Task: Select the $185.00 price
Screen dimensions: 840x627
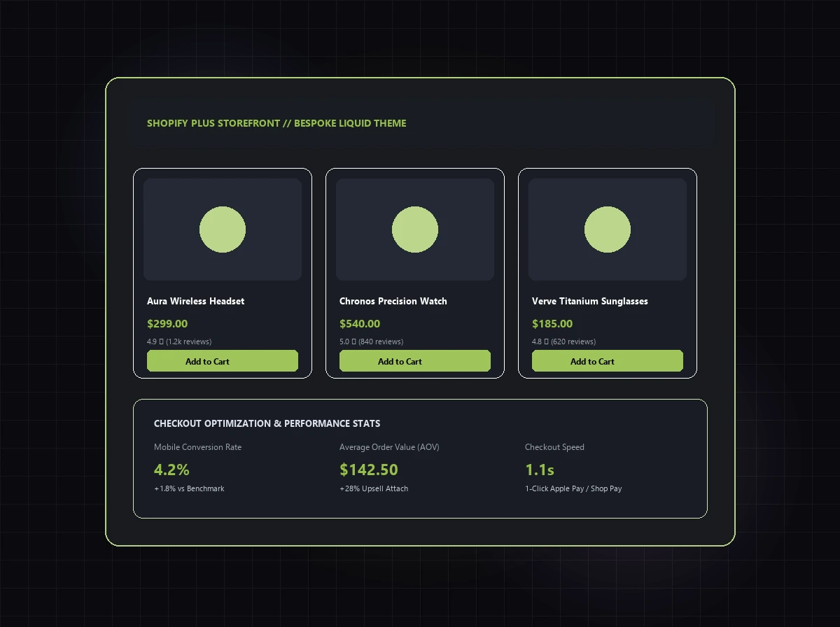Action: tap(552, 323)
